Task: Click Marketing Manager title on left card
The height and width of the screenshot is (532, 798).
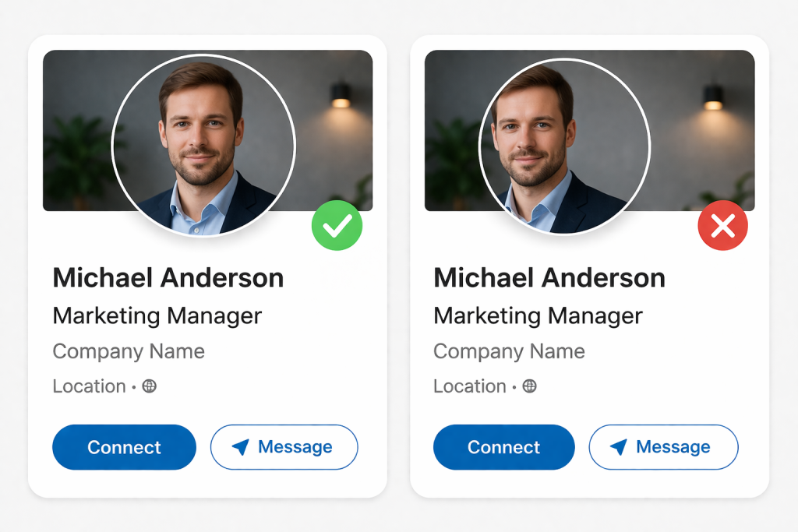Action: [x=157, y=315]
